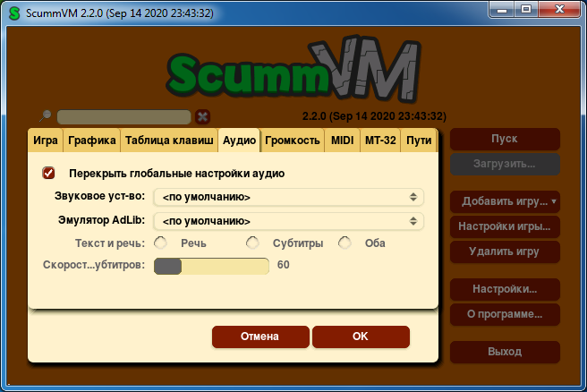587x392 pixels.
Task: Select the Аудио tab
Action: point(239,141)
